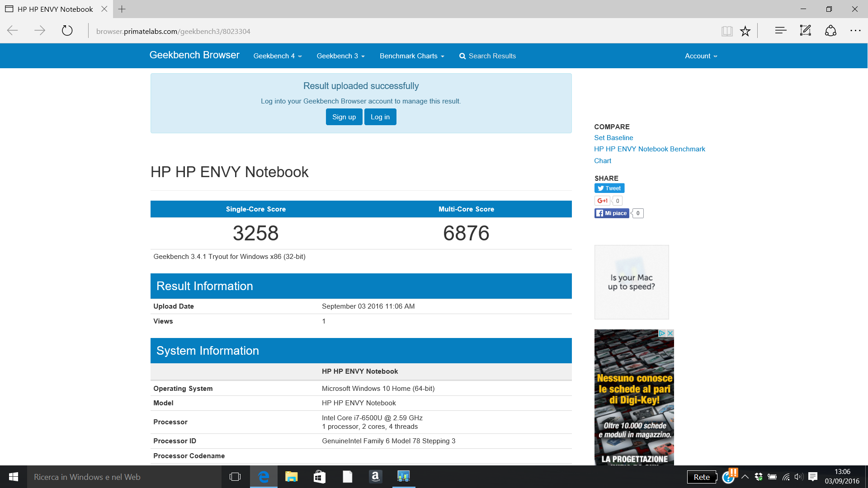
Task: Share the result with Tweet button
Action: [x=609, y=188]
